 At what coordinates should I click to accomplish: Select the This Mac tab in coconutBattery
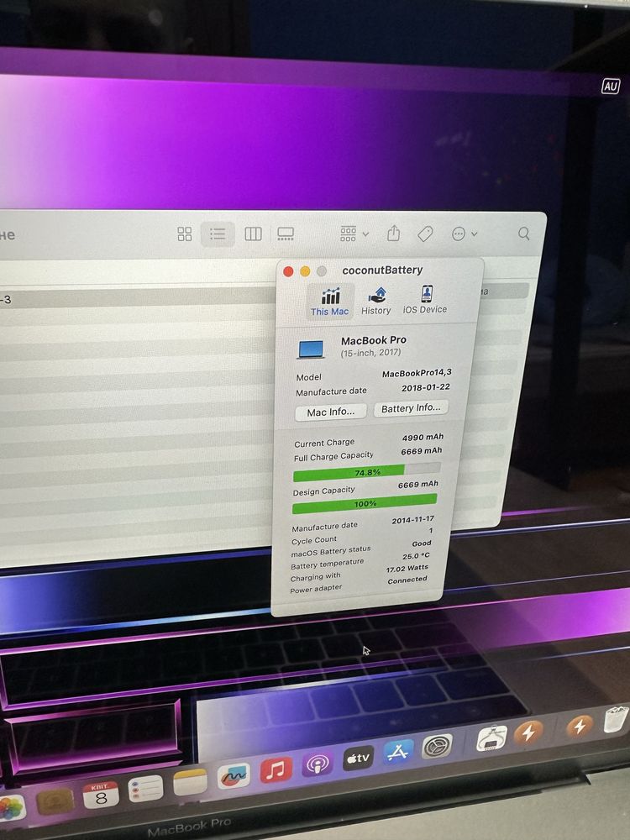[330, 302]
